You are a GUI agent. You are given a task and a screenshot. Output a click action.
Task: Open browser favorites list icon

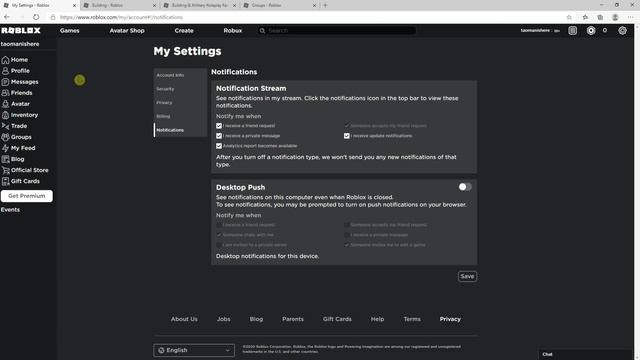585,17
